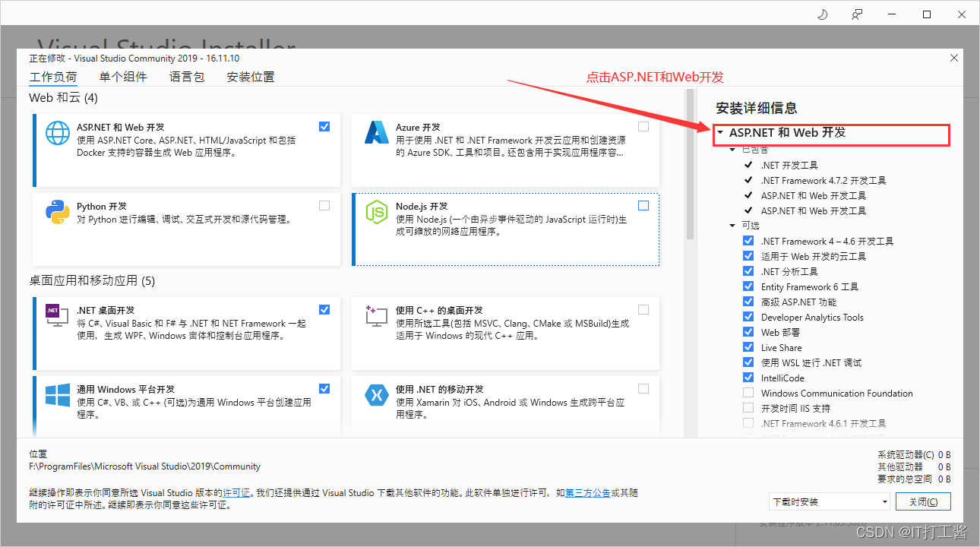Click the .NET 开发工具 included item
This screenshot has height=547, width=980.
(789, 165)
